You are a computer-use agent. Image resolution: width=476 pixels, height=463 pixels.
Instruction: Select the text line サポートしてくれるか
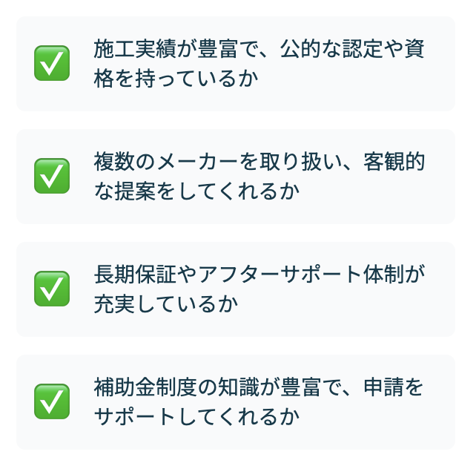coord(196,416)
